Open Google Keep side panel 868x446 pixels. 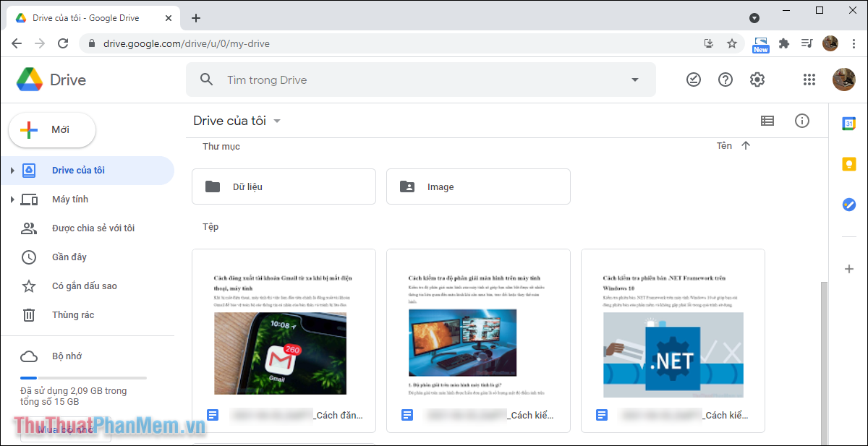click(x=849, y=164)
